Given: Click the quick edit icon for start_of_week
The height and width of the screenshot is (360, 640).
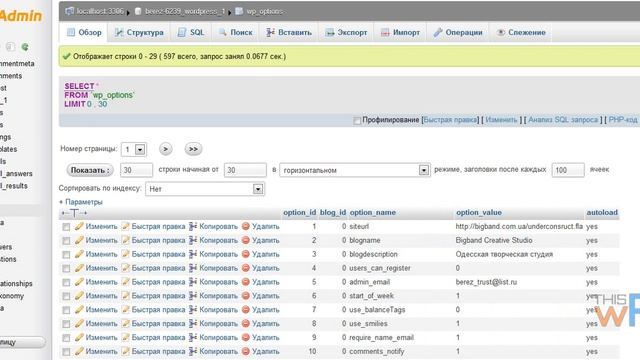Looking at the screenshot, I should tap(125, 296).
